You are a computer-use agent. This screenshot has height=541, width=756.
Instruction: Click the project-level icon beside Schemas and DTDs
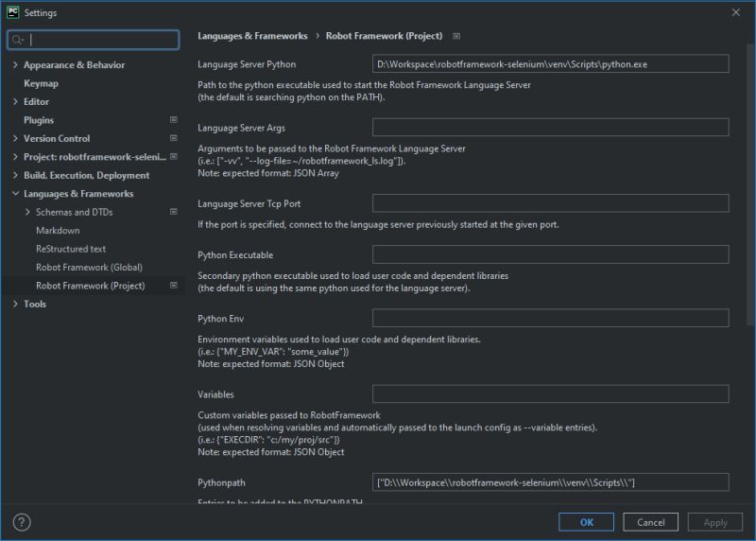click(x=174, y=212)
